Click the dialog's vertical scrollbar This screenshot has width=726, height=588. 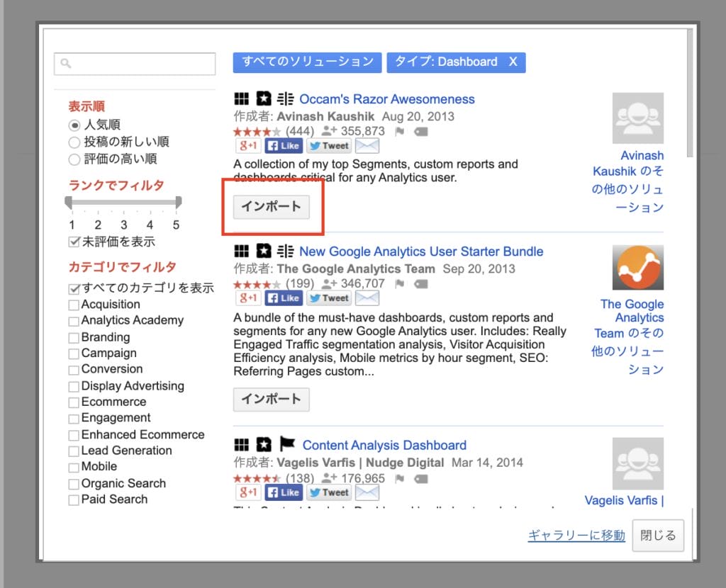(x=690, y=93)
